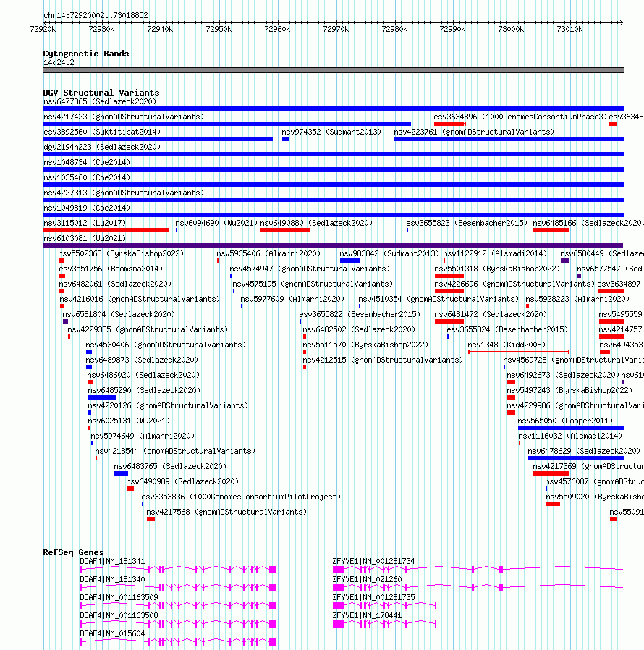Click DCAF4|NM_001163509 transcript label
Image resolution: width=644 pixels, height=650 pixels.
(x=119, y=597)
